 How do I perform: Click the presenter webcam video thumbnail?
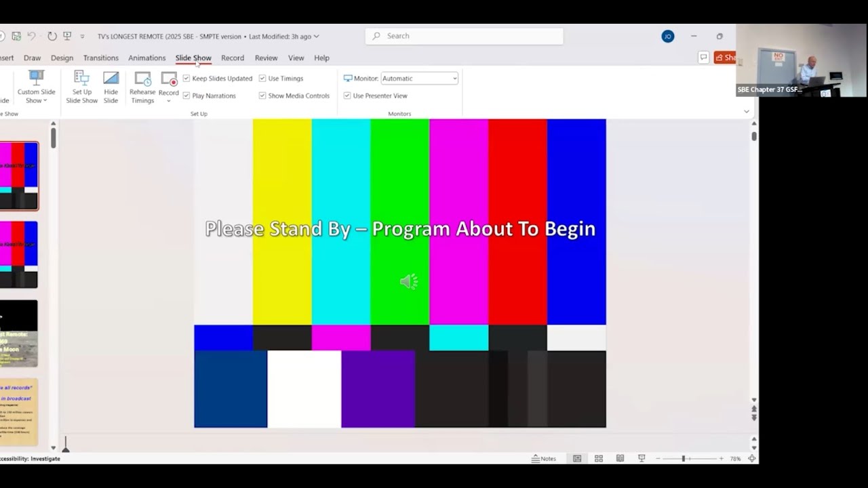pyautogui.click(x=801, y=60)
